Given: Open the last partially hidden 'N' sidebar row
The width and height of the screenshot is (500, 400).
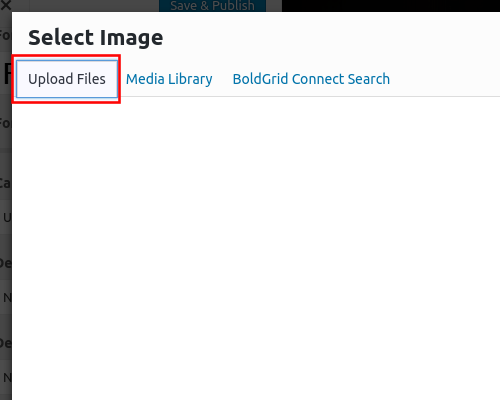Looking at the screenshot, I should (6, 377).
